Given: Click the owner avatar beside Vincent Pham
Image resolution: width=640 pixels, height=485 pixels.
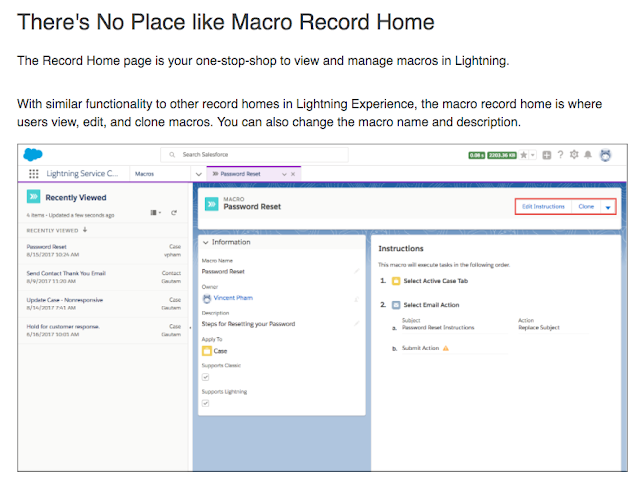Looking at the screenshot, I should click(x=207, y=298).
